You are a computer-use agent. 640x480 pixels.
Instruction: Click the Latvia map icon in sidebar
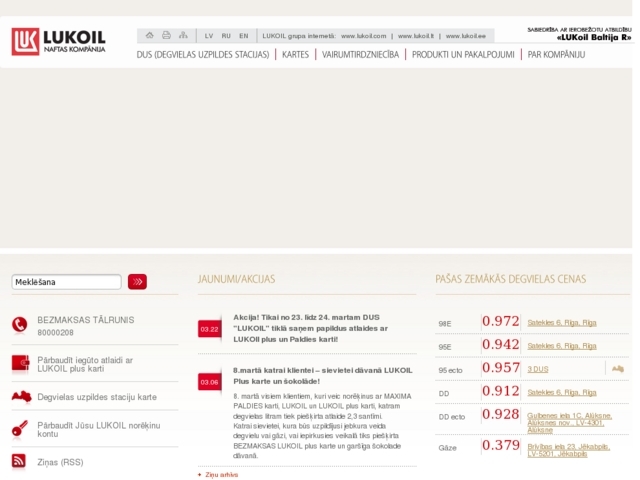21,396
